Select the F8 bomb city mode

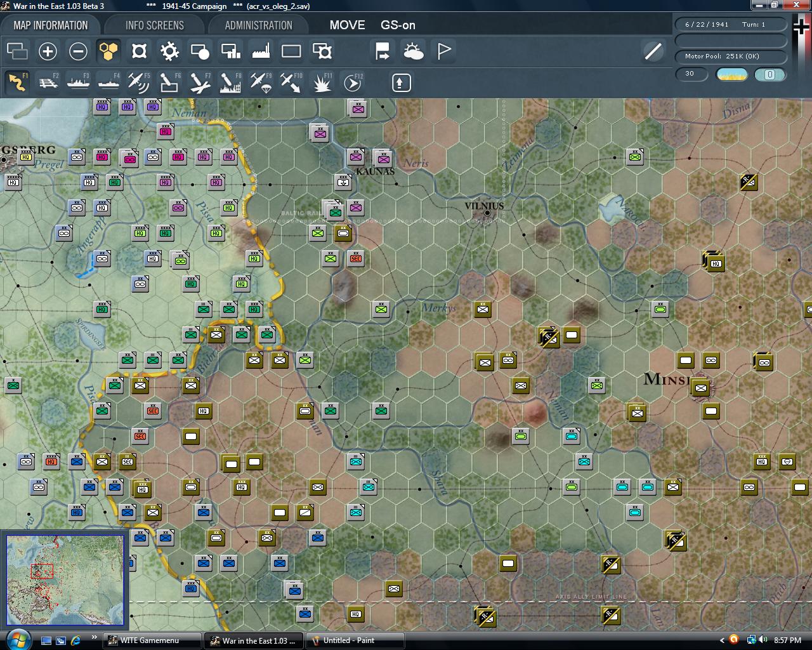pyautogui.click(x=230, y=83)
